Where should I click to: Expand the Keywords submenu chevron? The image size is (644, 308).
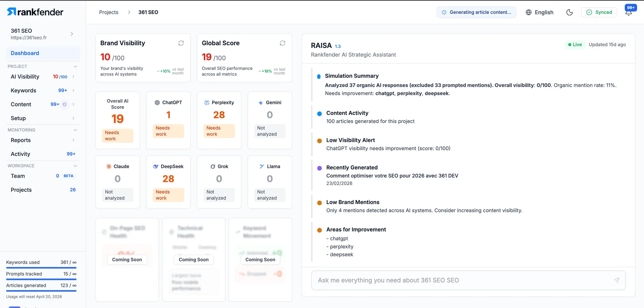74,91
